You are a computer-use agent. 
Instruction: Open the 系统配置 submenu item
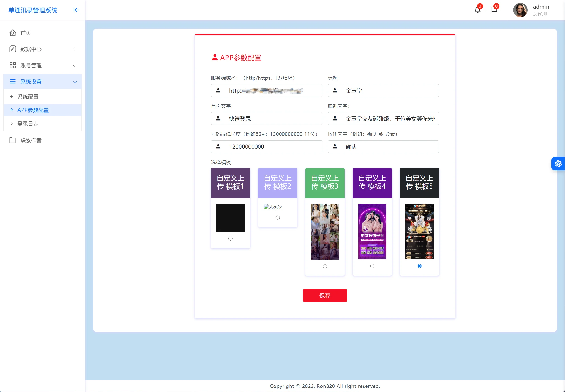[28, 97]
